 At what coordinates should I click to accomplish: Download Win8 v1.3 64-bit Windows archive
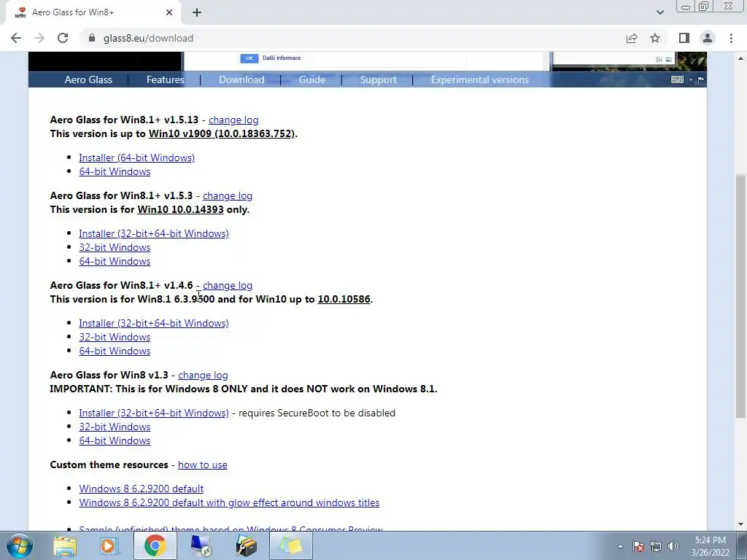coord(115,440)
